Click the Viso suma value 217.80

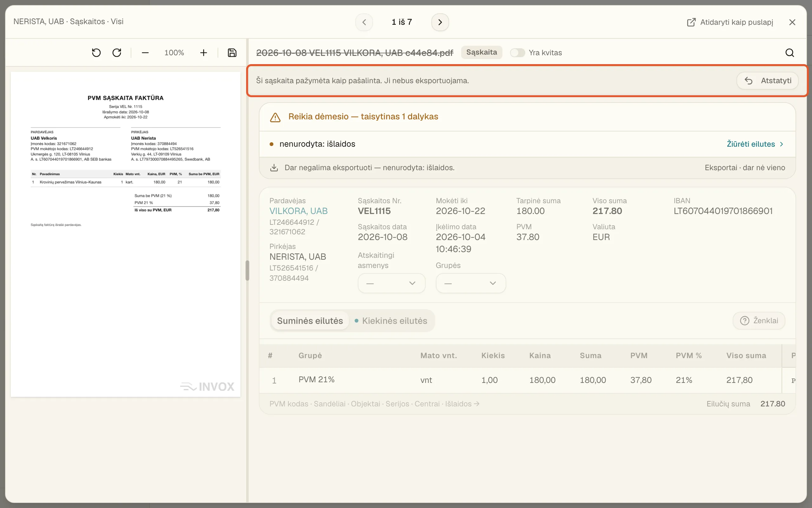point(607,211)
